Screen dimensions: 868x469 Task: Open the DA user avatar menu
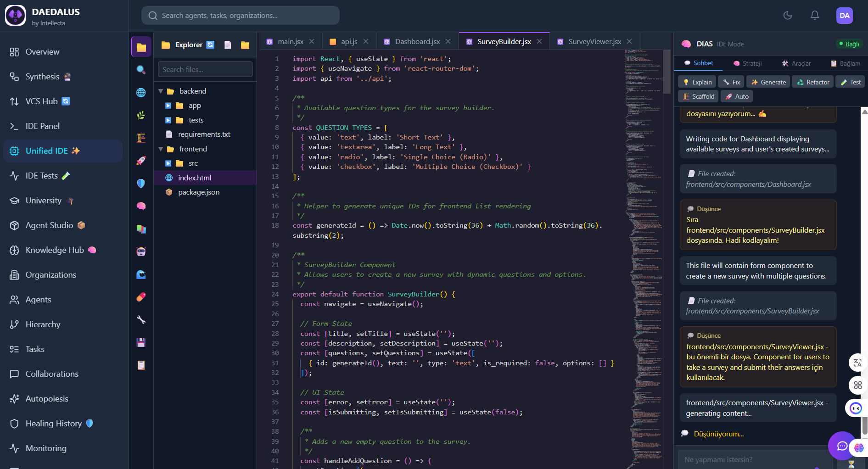[x=845, y=16]
